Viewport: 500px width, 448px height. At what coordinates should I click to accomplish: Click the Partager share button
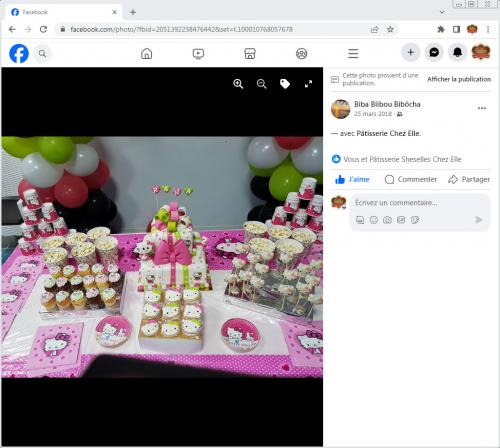pyautogui.click(x=469, y=179)
